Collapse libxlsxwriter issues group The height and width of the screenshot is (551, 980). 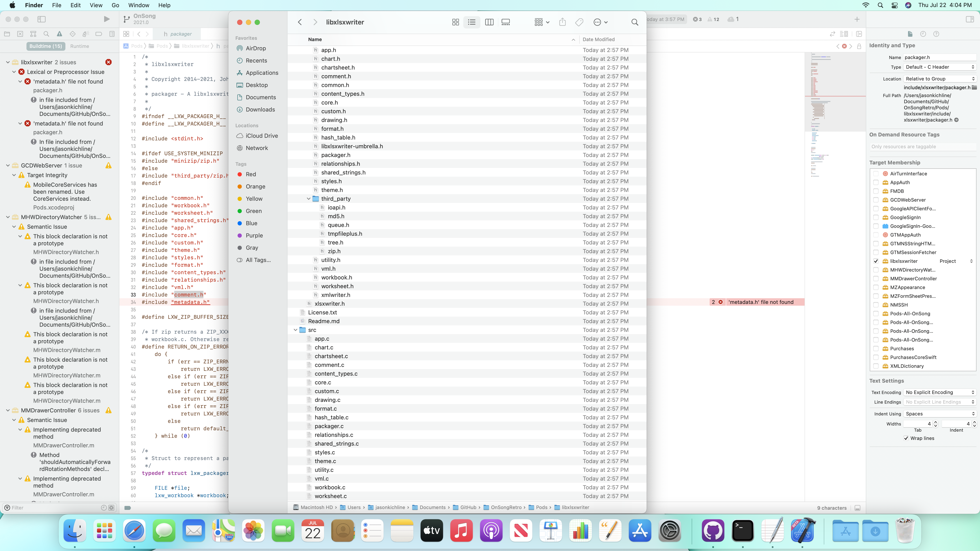(8, 62)
